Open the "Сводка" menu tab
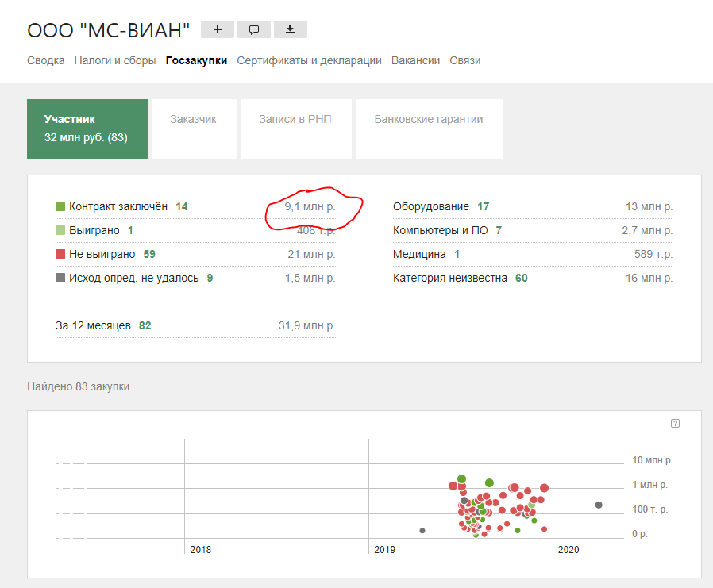713x588 pixels. pos(46,60)
